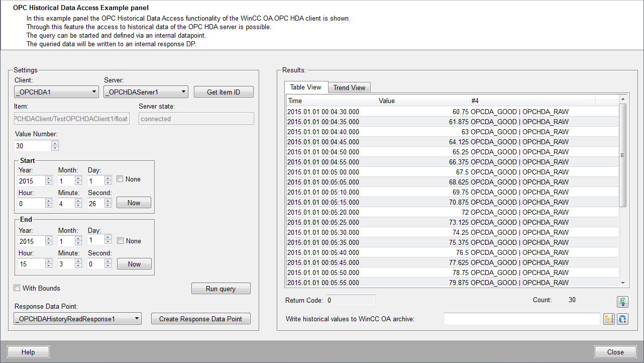Click the End Year field
644x363 pixels.
[x=31, y=241]
